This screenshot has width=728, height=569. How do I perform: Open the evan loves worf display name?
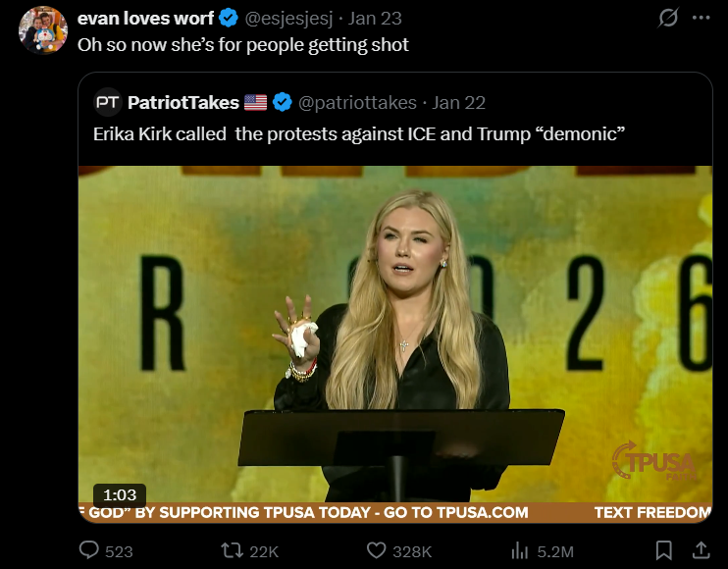coord(145,19)
